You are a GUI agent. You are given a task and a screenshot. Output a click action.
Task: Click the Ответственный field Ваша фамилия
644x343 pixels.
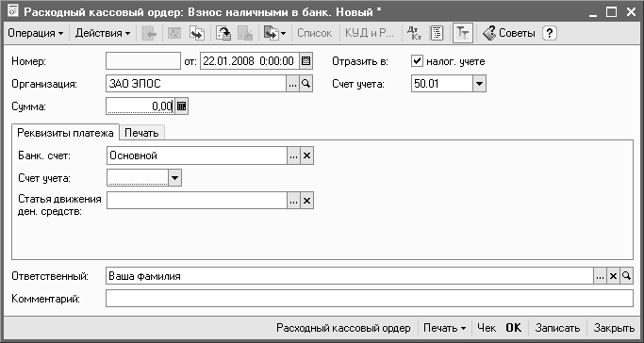click(x=350, y=276)
